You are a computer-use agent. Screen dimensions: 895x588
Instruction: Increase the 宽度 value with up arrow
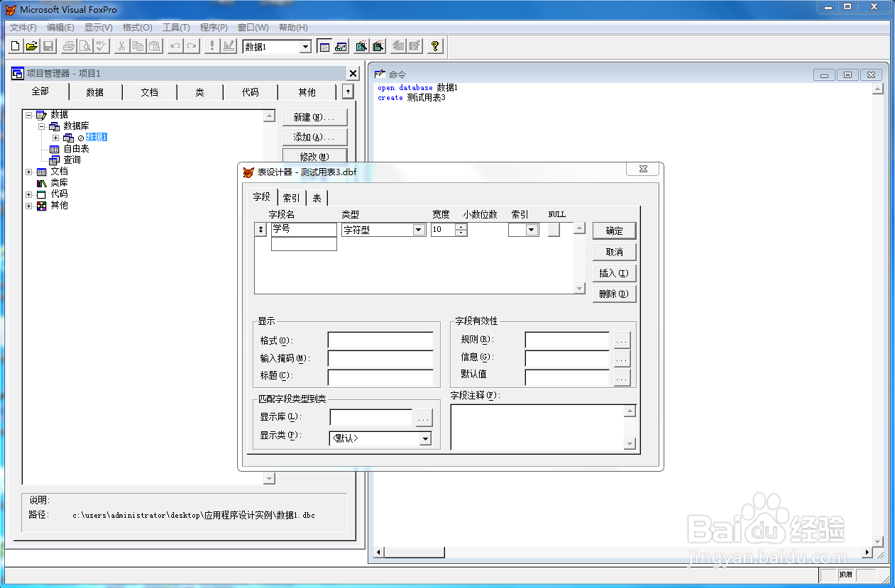(x=461, y=226)
